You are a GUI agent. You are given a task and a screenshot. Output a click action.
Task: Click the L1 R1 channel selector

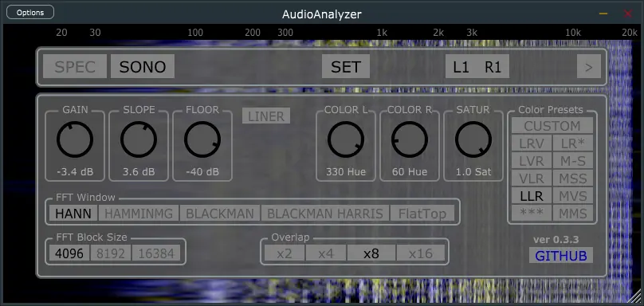pyautogui.click(x=477, y=67)
